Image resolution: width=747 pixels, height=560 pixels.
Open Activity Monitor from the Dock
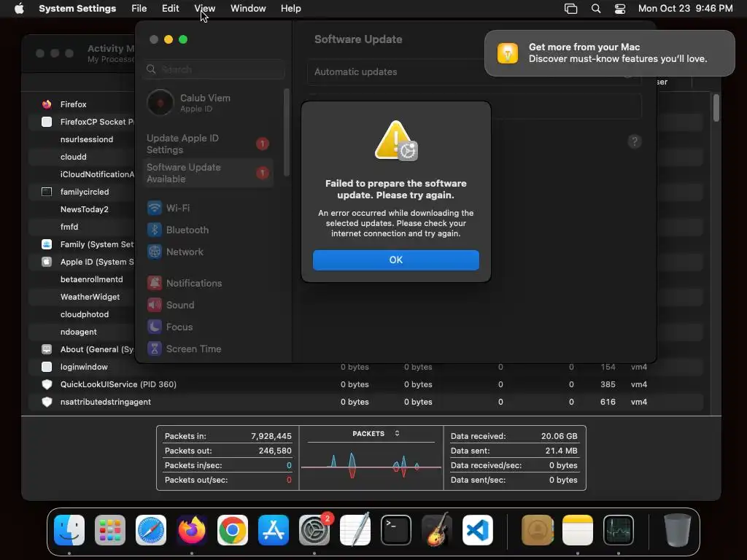619,530
